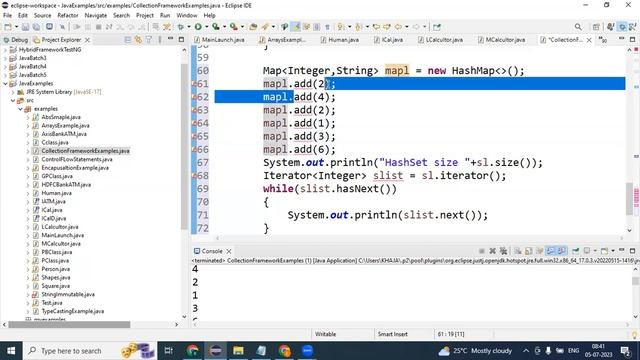Open the New file dropdown arrow
The image size is (640, 360).
pyautogui.click(x=16, y=27)
